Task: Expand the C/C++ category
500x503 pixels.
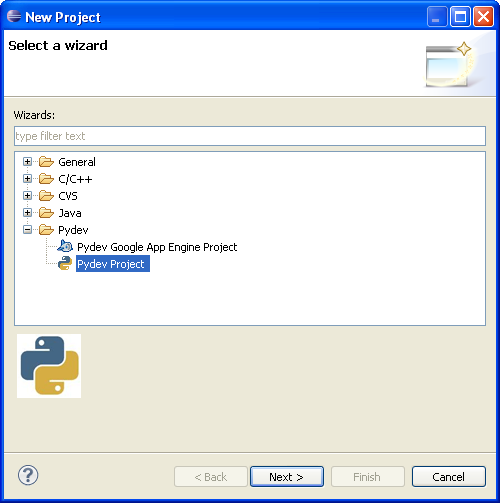Action: [x=27, y=179]
